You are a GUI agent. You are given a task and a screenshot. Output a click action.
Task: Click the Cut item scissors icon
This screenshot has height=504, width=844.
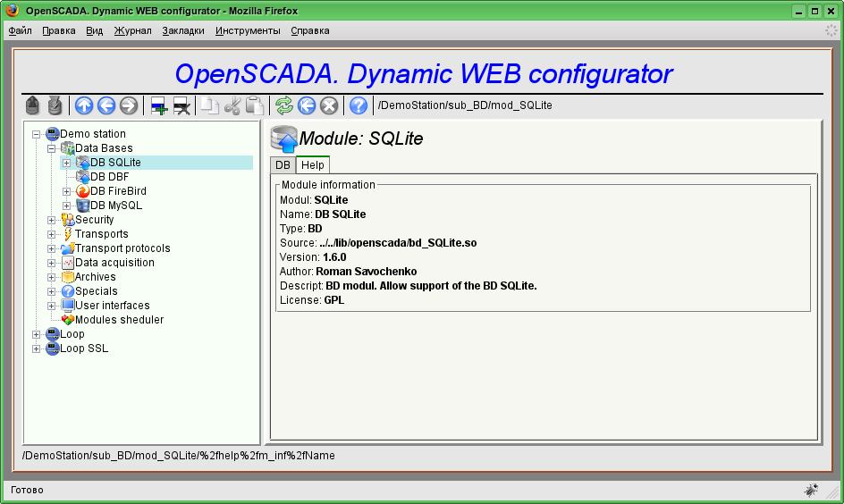click(232, 105)
